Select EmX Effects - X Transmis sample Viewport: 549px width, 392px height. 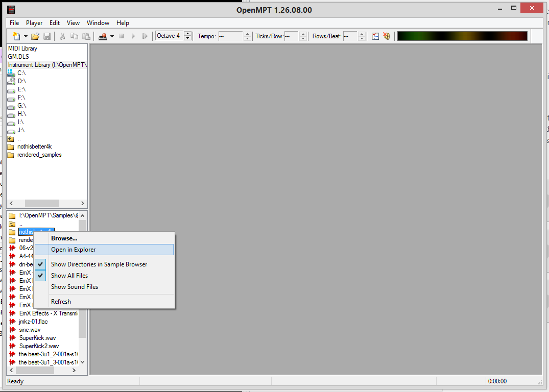[49, 313]
